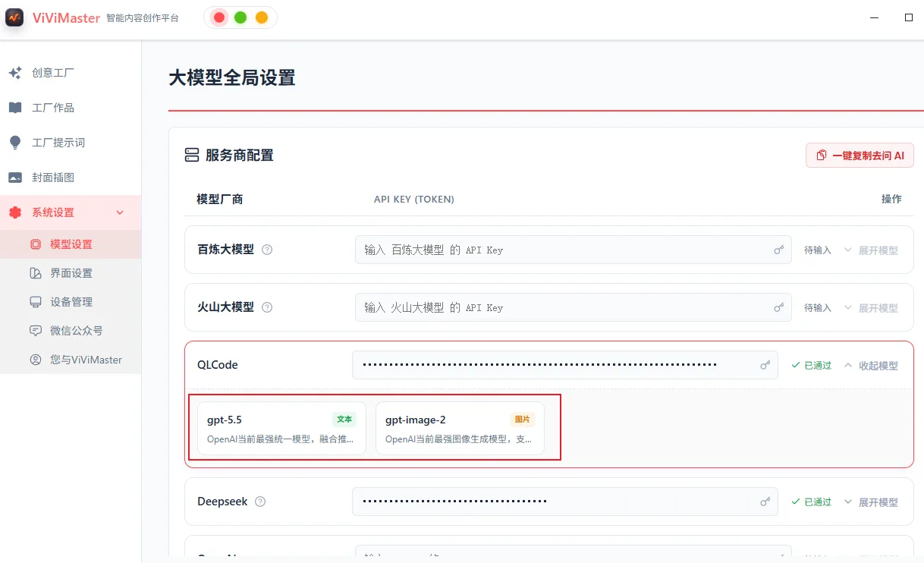The height and width of the screenshot is (563, 924).
Task: Click help icon next to Deepseek
Action: click(x=261, y=502)
